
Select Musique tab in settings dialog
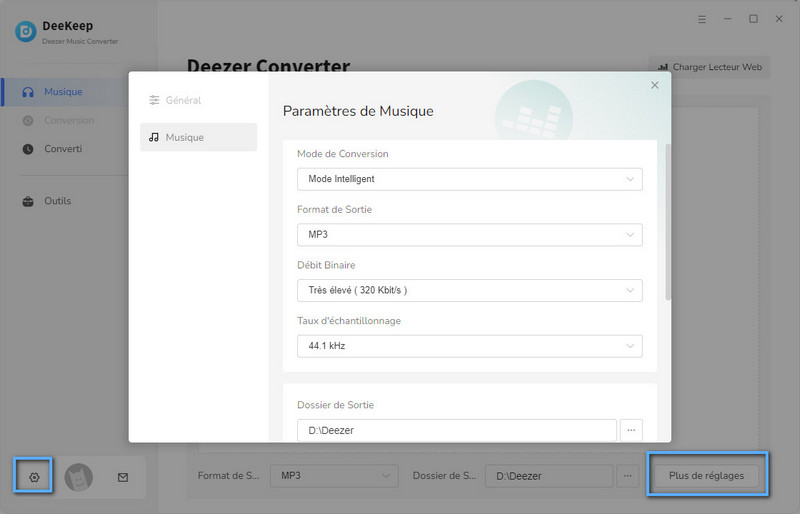198,137
